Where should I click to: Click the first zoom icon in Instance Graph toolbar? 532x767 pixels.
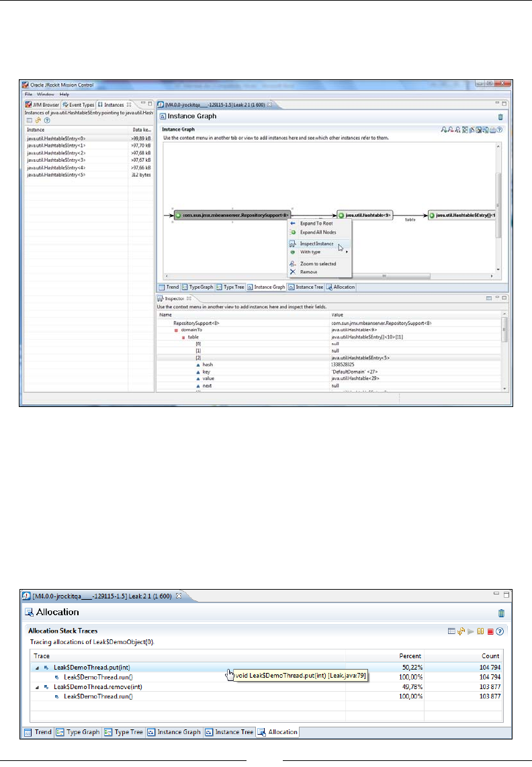(443, 130)
